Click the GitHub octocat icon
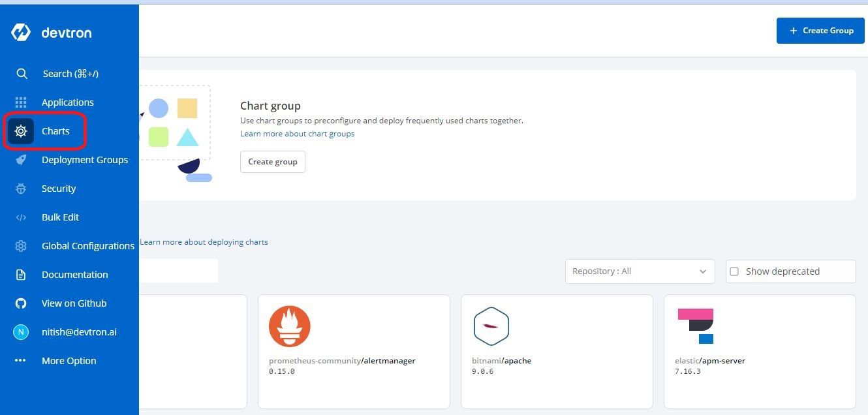 pyautogui.click(x=21, y=303)
